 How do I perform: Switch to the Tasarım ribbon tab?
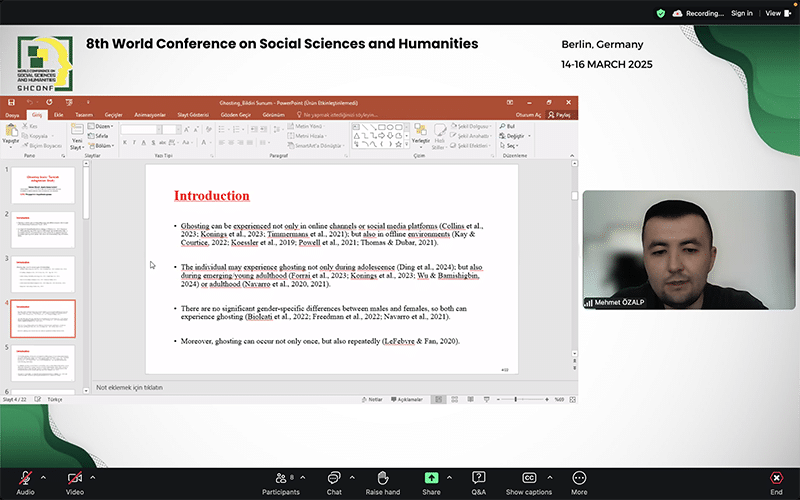click(x=85, y=116)
